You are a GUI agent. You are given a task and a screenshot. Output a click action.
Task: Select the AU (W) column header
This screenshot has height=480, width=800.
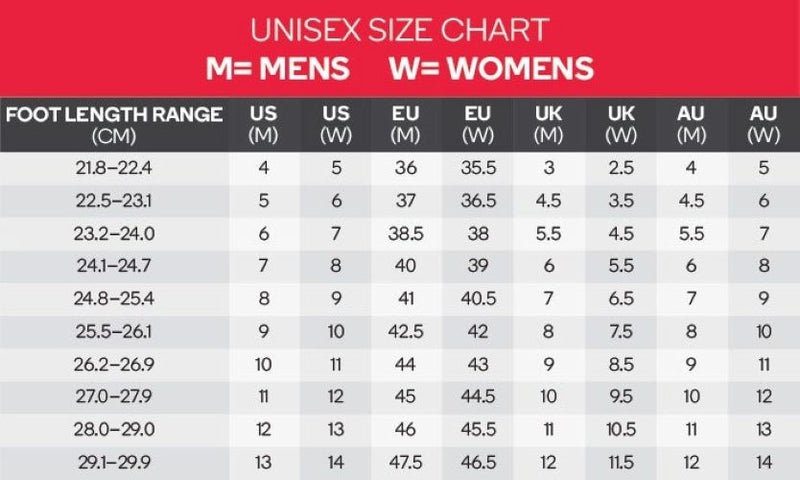coord(763,123)
